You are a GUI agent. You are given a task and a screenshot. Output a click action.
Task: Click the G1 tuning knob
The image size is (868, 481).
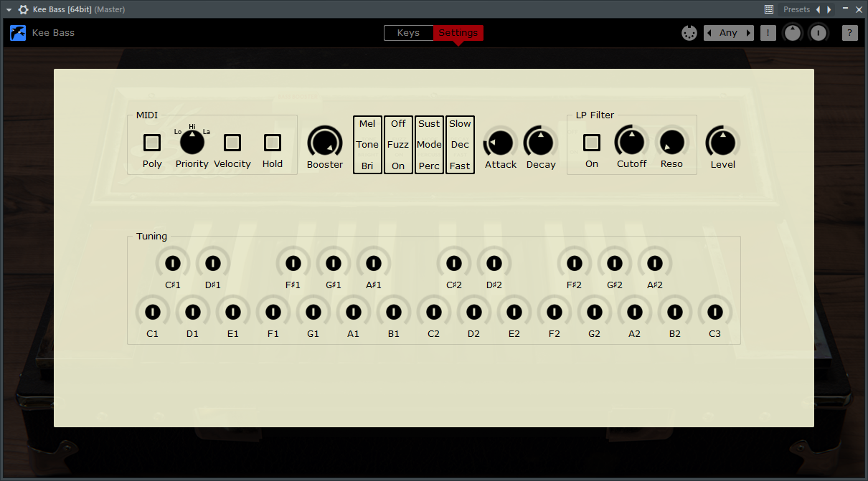[x=313, y=312]
